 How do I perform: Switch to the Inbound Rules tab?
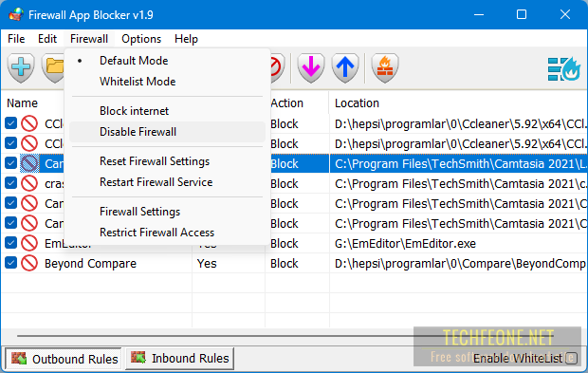tap(179, 359)
